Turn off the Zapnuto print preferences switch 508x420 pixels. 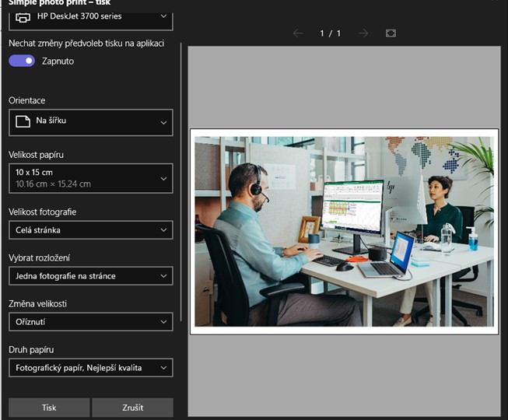pos(22,61)
